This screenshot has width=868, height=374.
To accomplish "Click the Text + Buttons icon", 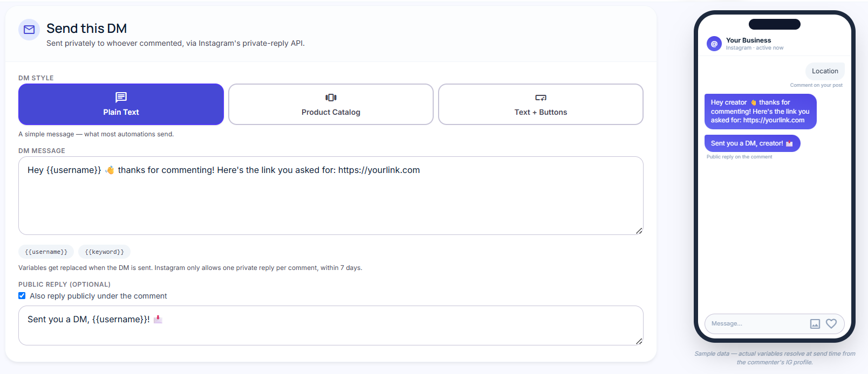I will coord(541,98).
